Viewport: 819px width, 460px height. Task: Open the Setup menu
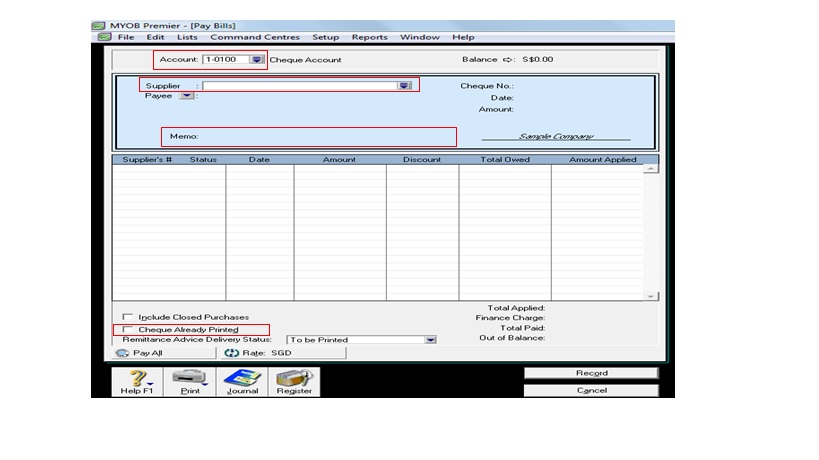click(325, 37)
